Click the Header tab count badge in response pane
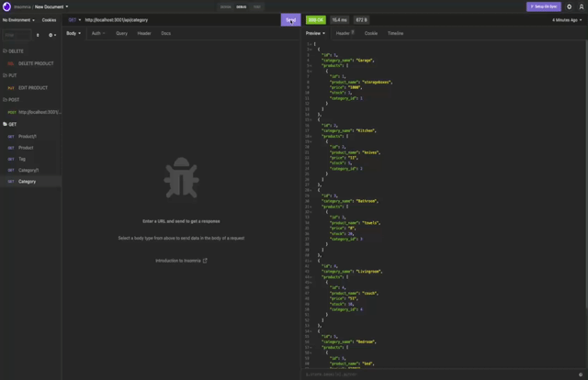The height and width of the screenshot is (380, 588). pyautogui.click(x=353, y=32)
